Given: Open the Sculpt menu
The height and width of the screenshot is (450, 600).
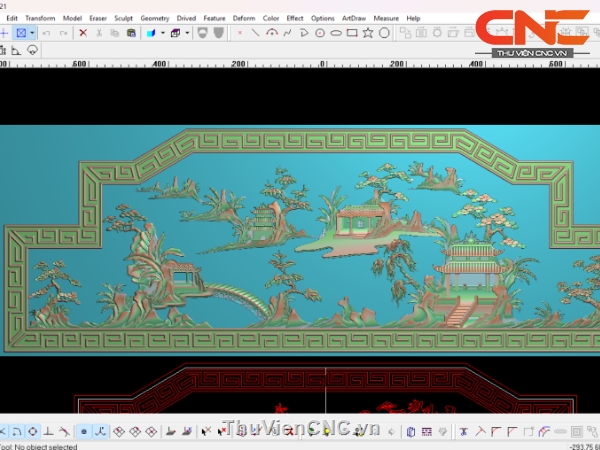Looking at the screenshot, I should pos(125,18).
